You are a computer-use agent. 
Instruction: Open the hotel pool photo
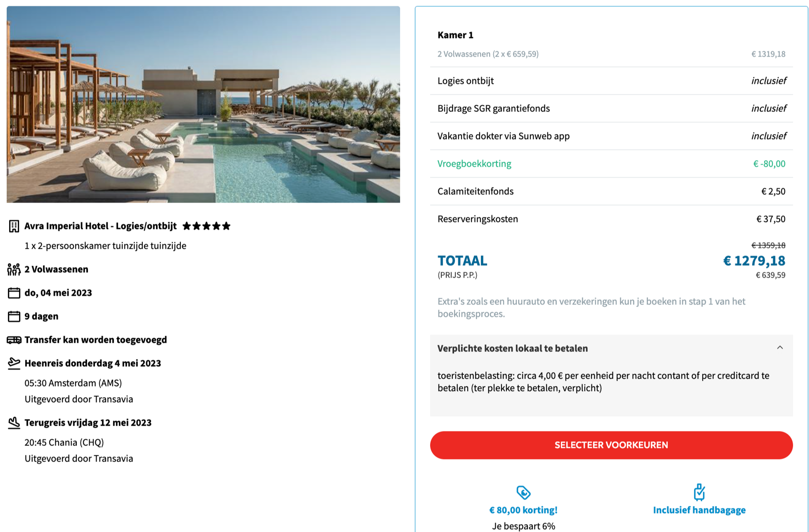(203, 104)
